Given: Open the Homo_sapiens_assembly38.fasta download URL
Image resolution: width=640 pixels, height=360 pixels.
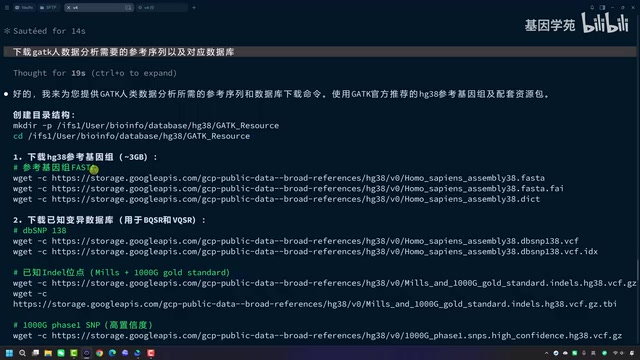Looking at the screenshot, I should tap(298, 178).
